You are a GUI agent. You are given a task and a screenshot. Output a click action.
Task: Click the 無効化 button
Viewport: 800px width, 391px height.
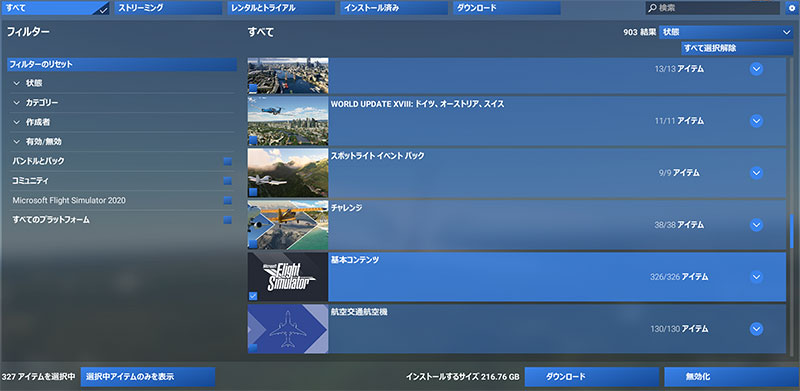tap(732, 377)
